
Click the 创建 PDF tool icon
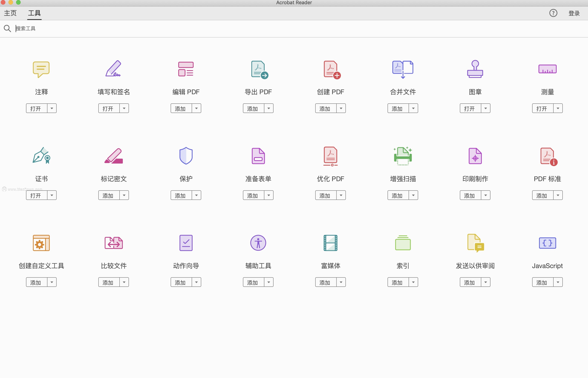tap(332, 70)
